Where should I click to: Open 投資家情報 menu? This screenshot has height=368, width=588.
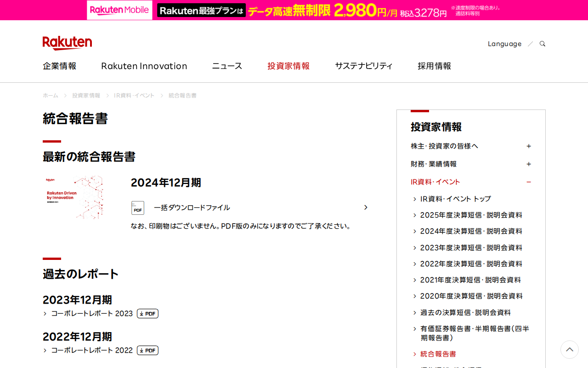coord(288,66)
